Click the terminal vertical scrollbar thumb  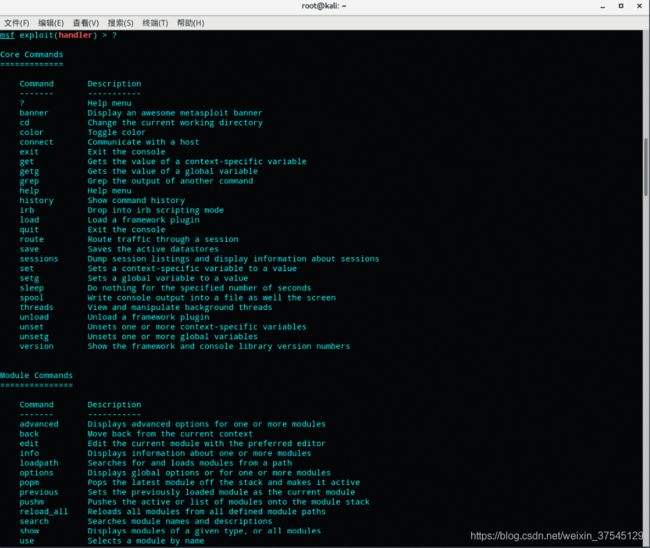click(x=646, y=167)
